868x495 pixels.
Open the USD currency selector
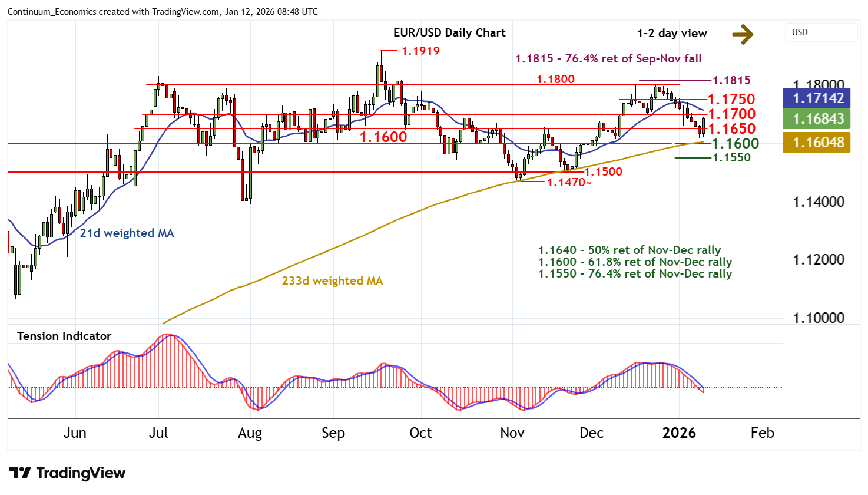coord(821,32)
